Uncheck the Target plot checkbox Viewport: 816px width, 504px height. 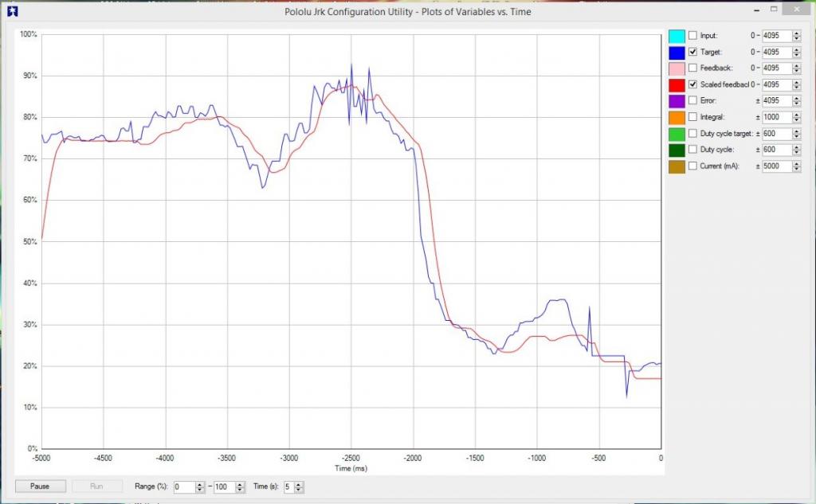point(692,52)
